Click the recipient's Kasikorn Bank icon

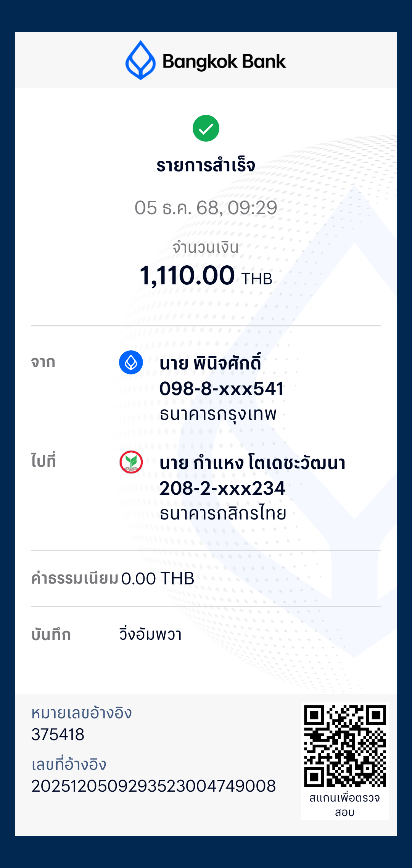[131, 462]
